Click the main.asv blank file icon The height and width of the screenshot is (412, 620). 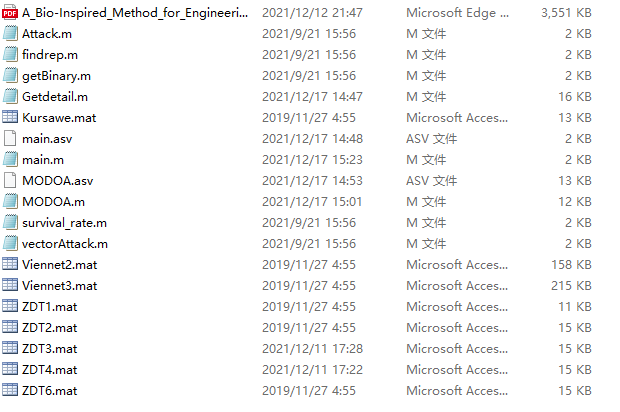pos(10,139)
